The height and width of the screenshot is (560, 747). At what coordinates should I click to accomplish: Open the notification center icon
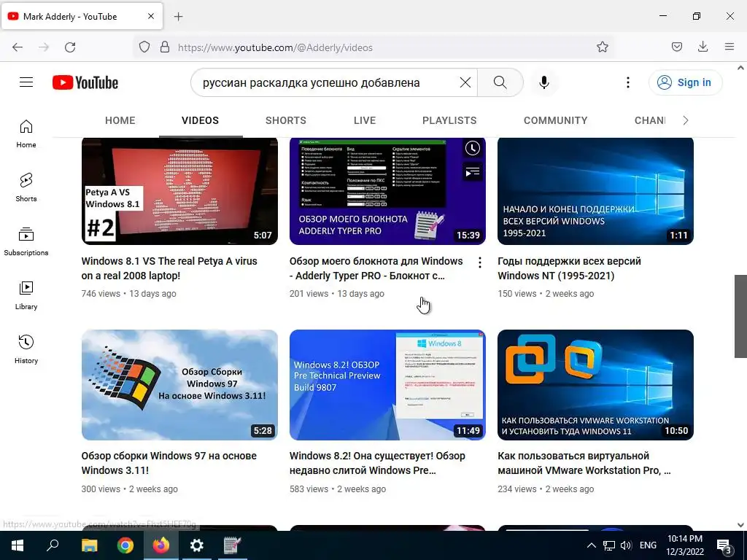[x=724, y=545]
